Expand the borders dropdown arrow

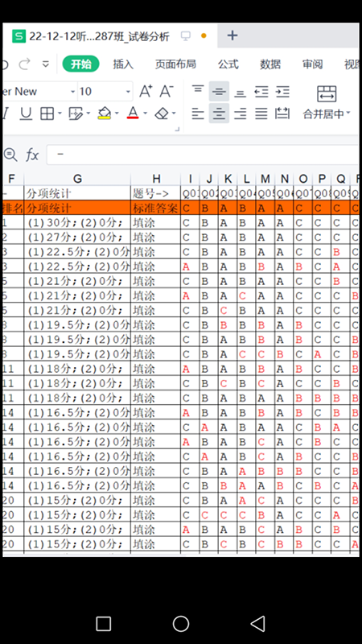[x=60, y=114]
